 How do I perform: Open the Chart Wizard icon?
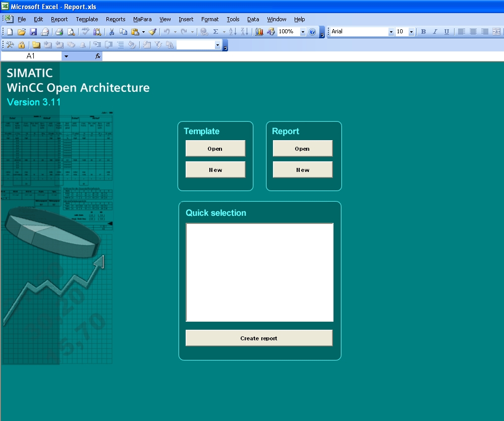coord(259,31)
